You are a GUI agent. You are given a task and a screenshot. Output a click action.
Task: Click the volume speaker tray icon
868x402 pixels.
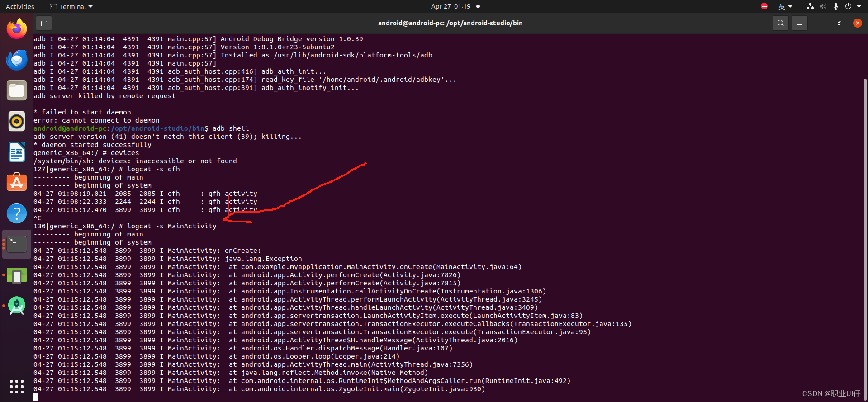[x=823, y=6]
